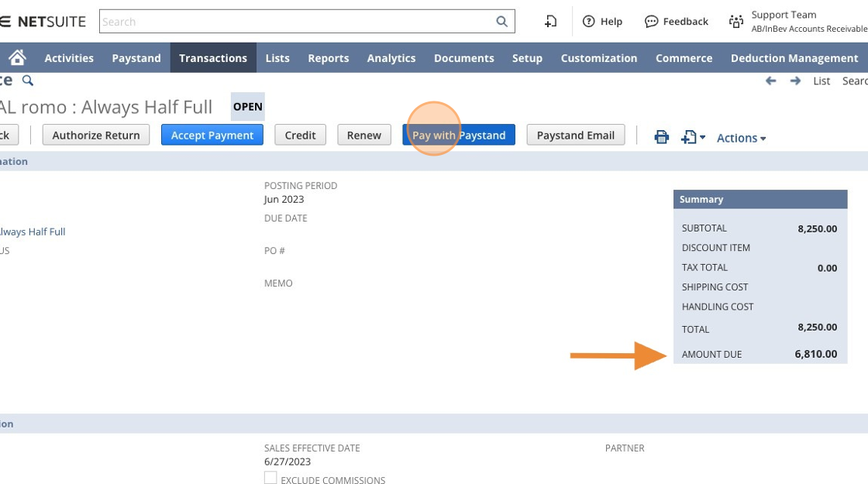Screen dimensions: 868x484
Task: Open the create new shortcut icon
Action: coord(550,22)
